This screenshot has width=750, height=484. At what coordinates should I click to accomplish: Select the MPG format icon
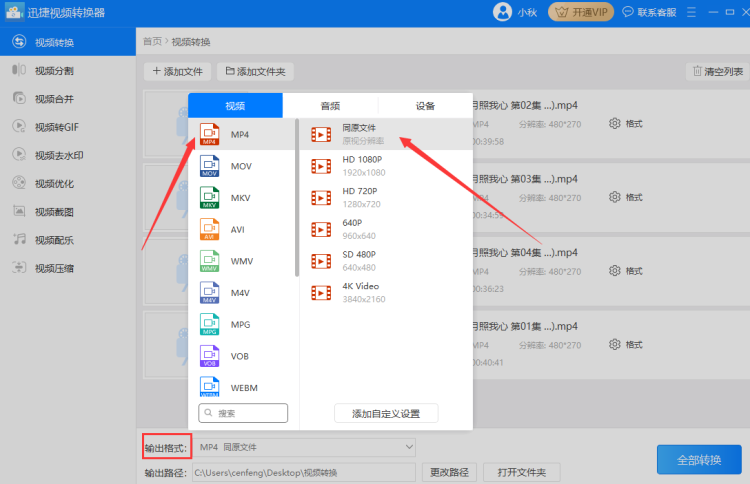(x=210, y=324)
